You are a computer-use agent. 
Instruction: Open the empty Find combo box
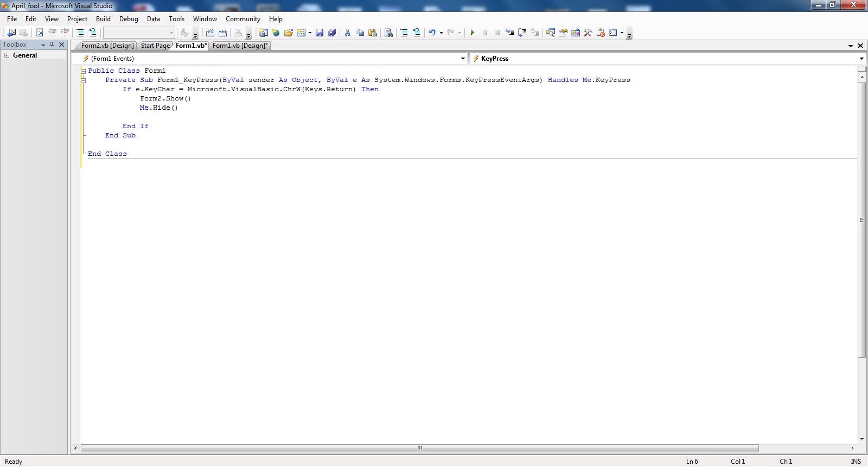click(x=139, y=33)
